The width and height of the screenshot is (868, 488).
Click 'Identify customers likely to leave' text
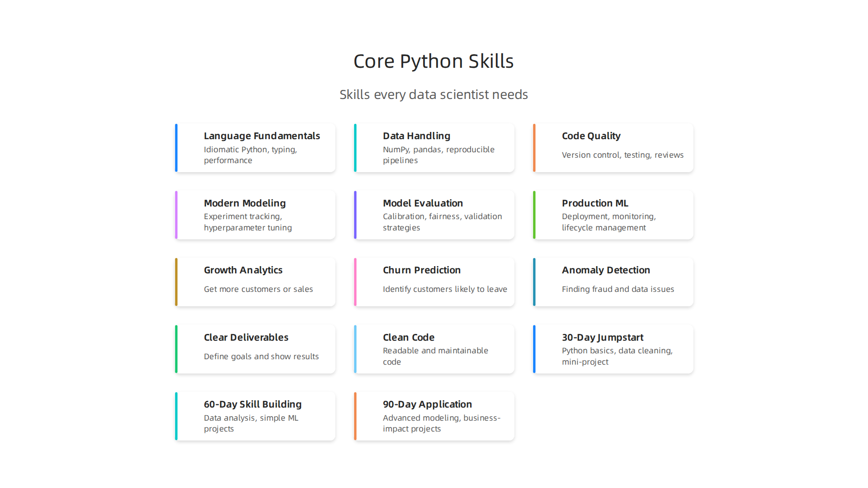tap(445, 289)
